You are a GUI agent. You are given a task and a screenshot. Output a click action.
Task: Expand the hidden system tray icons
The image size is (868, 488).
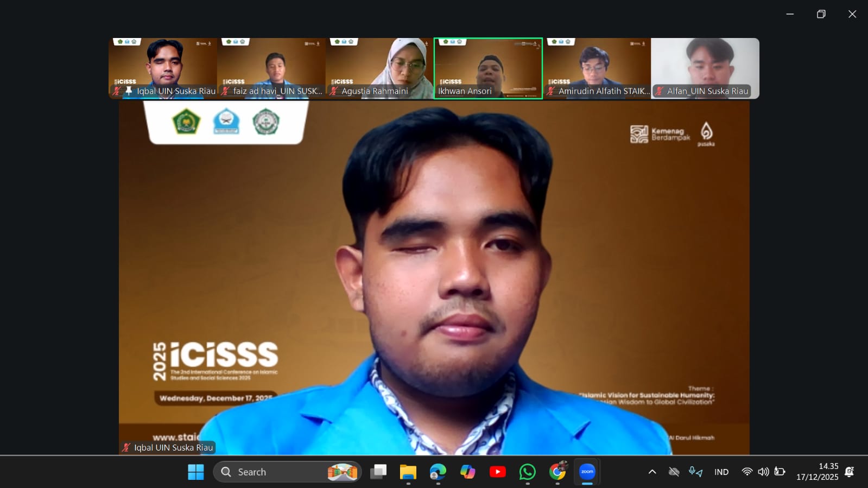(652, 472)
